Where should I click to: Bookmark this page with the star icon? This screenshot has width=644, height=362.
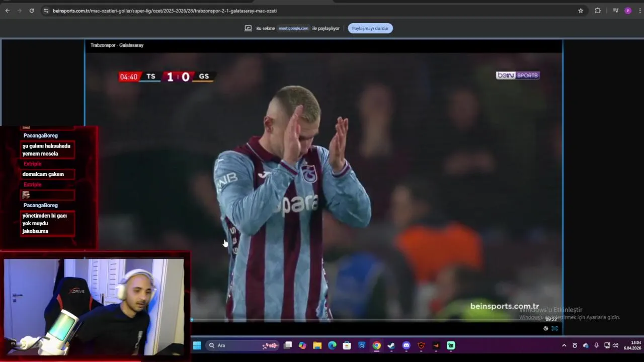tap(581, 11)
